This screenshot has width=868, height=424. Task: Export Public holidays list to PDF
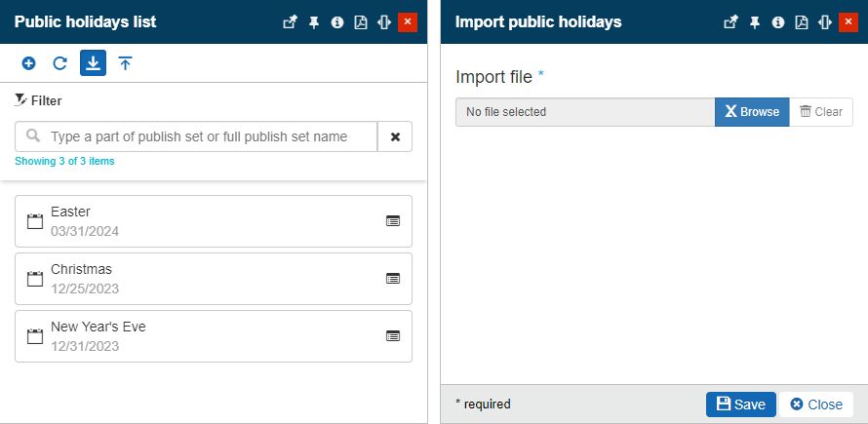point(361,22)
